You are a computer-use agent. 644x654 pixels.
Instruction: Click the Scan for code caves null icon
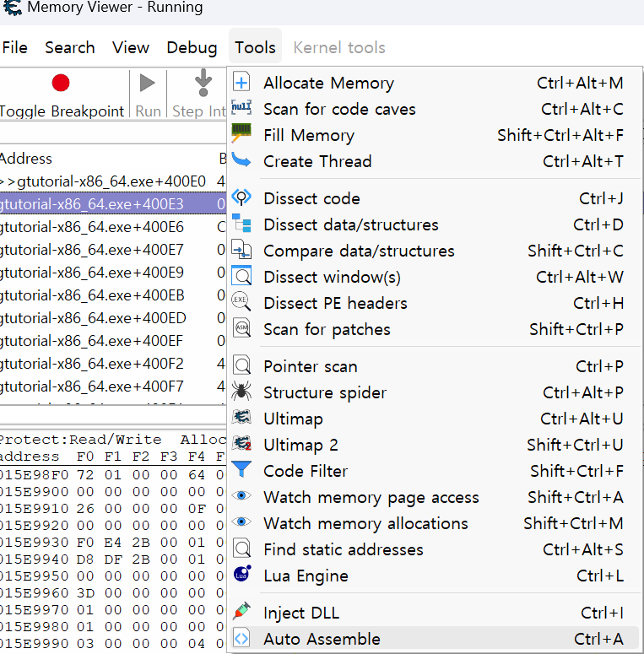click(x=241, y=107)
